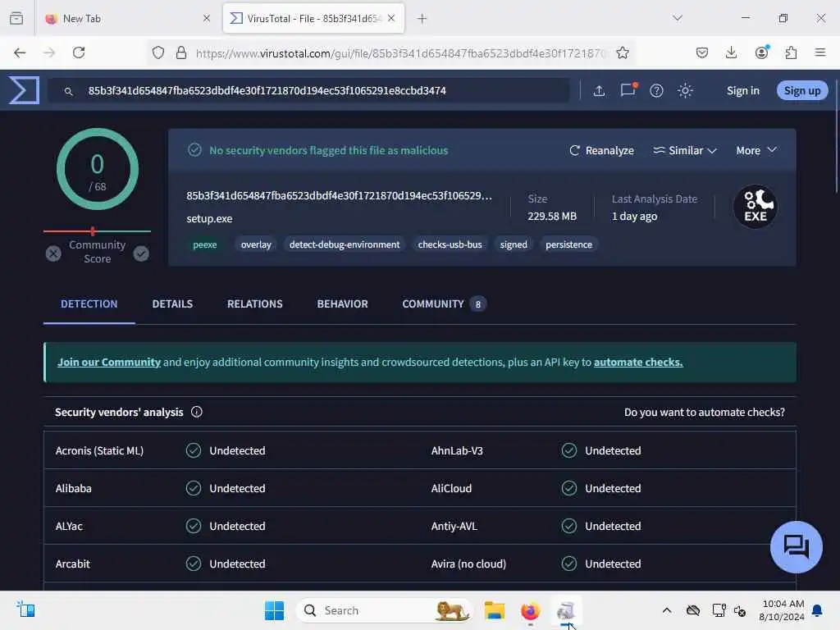The image size is (840, 630).
Task: Click the Acronis (Static ML) Undetected result
Action: tap(226, 450)
